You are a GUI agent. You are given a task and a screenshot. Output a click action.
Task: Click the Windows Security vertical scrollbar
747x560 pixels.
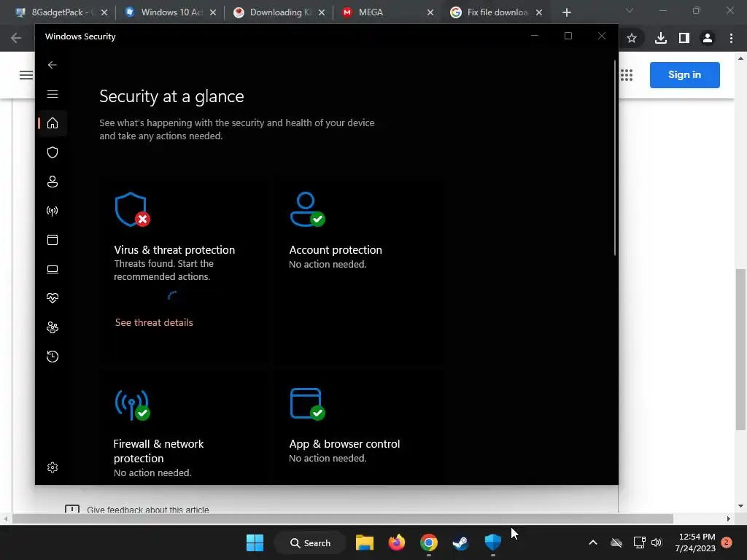[615, 158]
